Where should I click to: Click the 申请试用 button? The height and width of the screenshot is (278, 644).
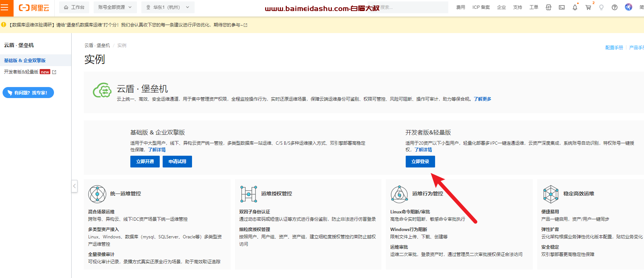[177, 162]
